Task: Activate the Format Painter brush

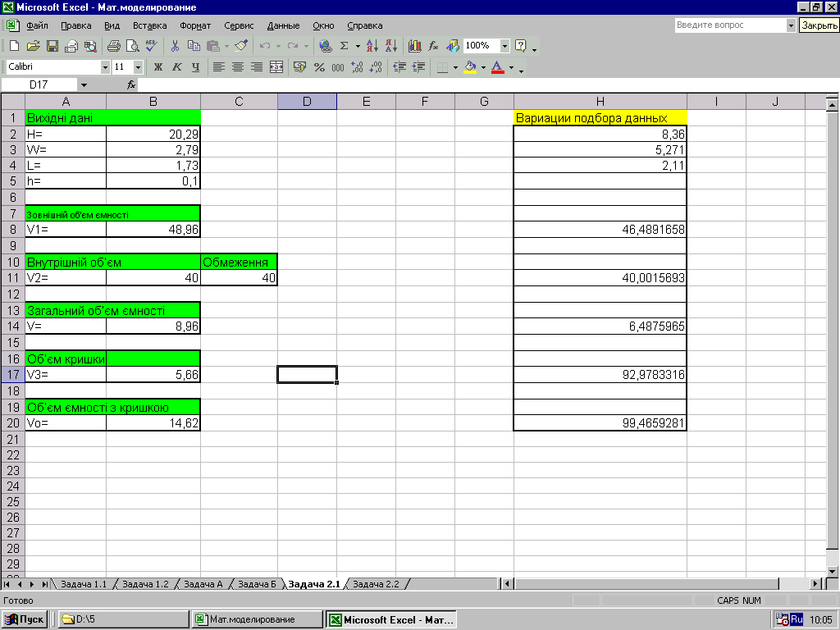Action: tap(241, 46)
